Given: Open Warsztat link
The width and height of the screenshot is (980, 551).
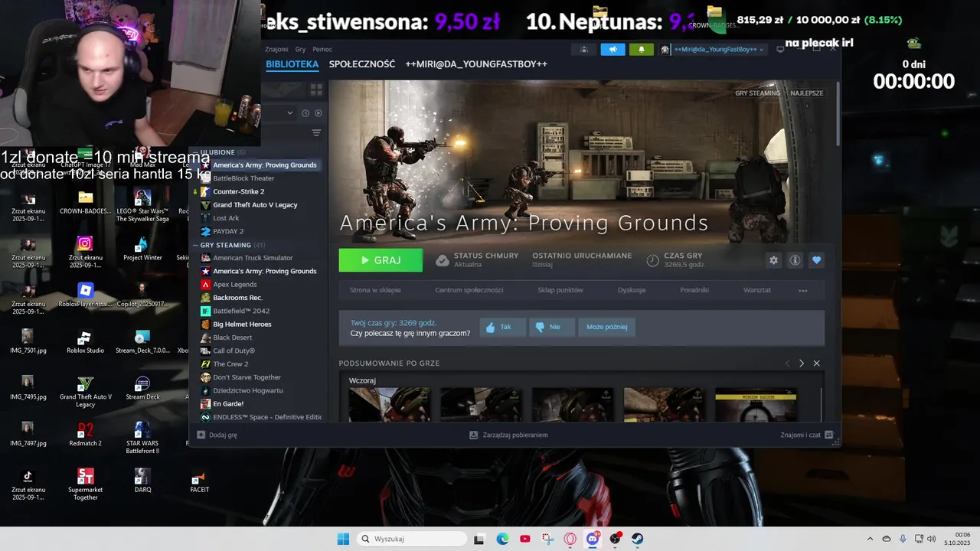Looking at the screenshot, I should coord(757,290).
